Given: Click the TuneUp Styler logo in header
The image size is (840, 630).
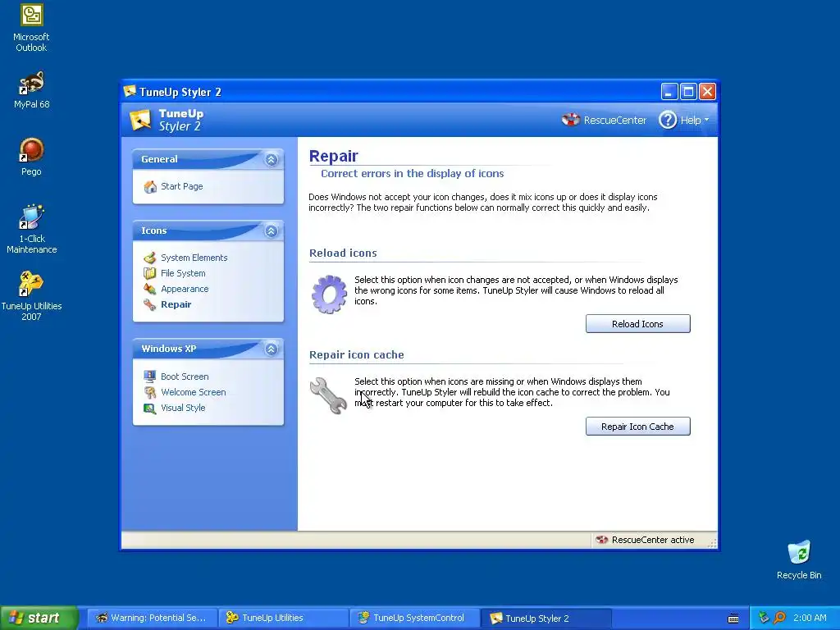Looking at the screenshot, I should (x=141, y=120).
